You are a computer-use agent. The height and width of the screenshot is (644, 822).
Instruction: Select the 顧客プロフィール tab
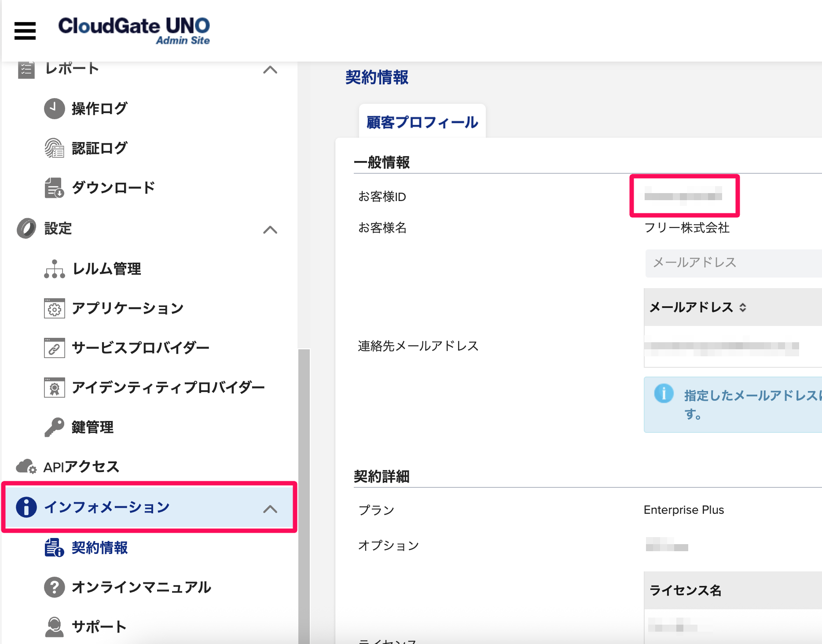click(422, 122)
